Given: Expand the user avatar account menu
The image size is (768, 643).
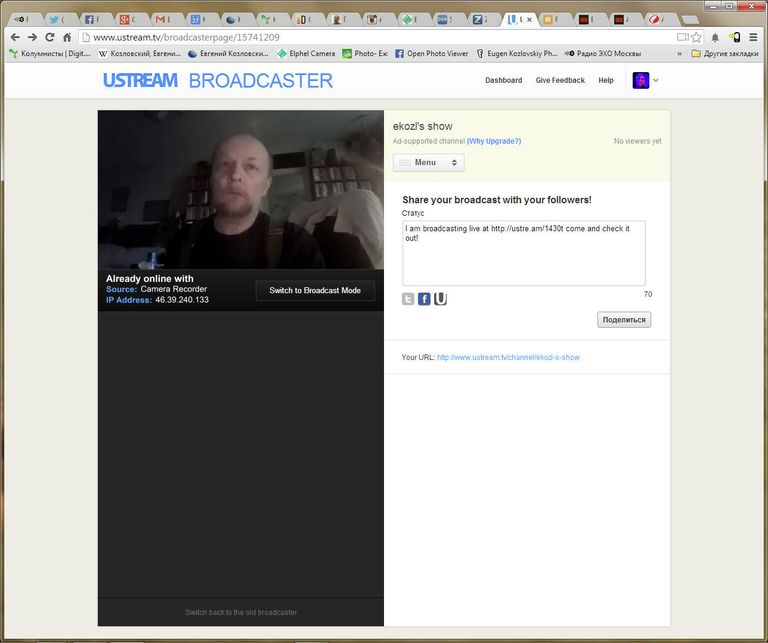Looking at the screenshot, I should click(646, 80).
